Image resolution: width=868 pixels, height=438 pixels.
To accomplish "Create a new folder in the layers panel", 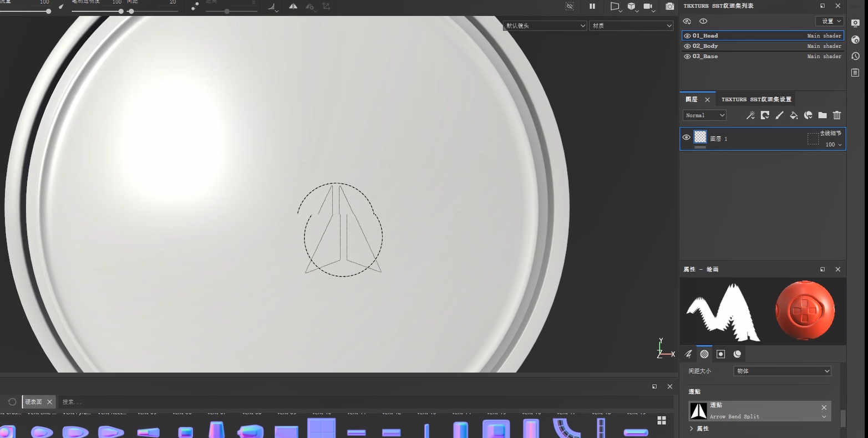I will (x=821, y=115).
